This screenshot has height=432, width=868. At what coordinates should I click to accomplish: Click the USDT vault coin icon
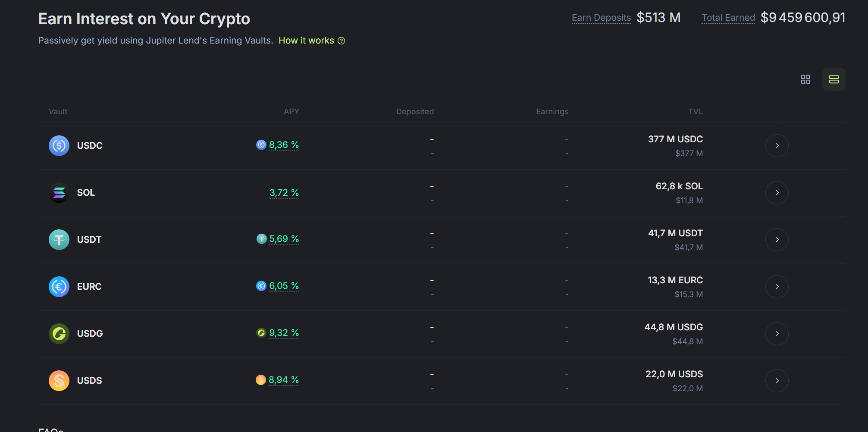point(59,240)
